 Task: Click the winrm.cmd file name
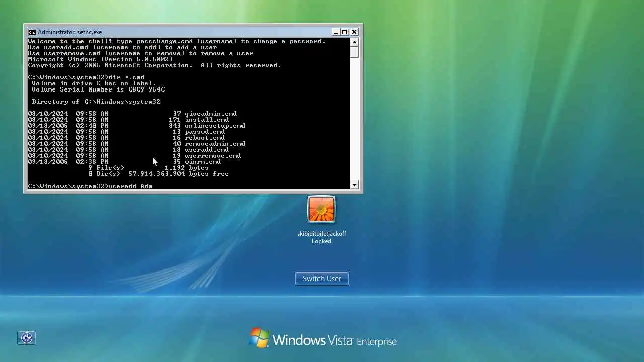203,162
